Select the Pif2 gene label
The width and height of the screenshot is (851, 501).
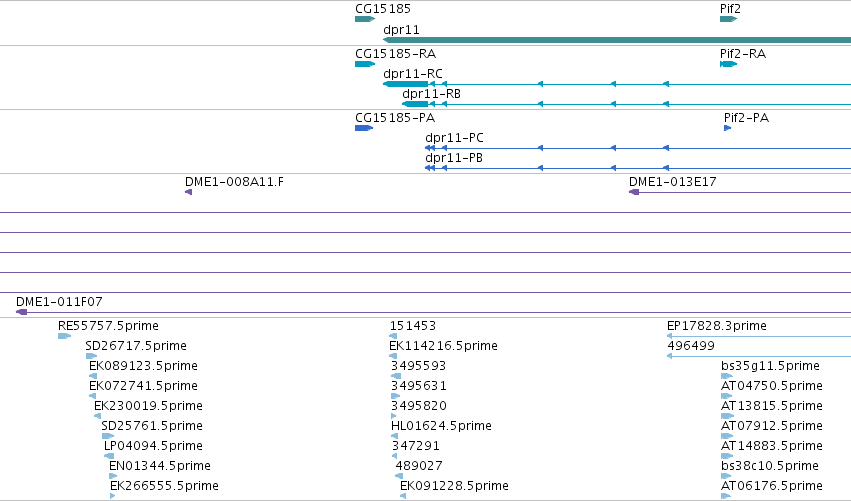click(x=730, y=9)
